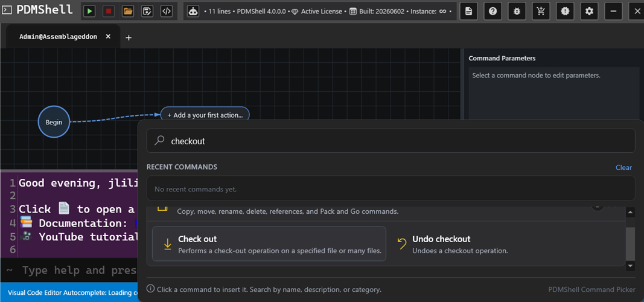Click the calendar icon beside Built date

tap(352, 11)
